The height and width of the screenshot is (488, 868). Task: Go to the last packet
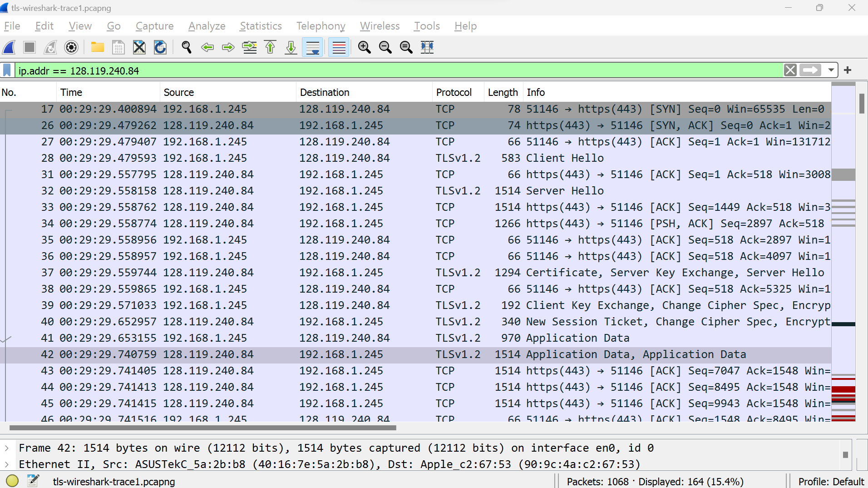click(x=291, y=47)
